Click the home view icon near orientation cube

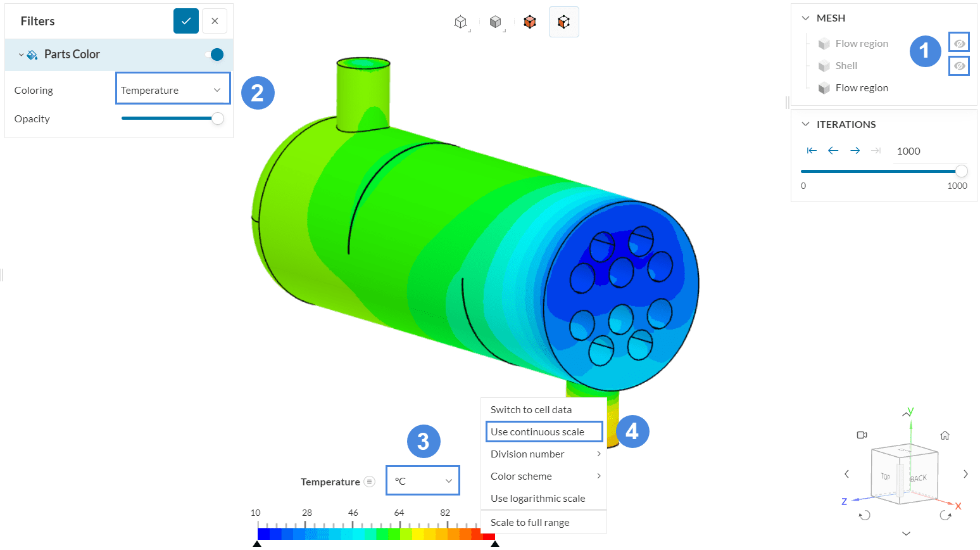tap(945, 435)
